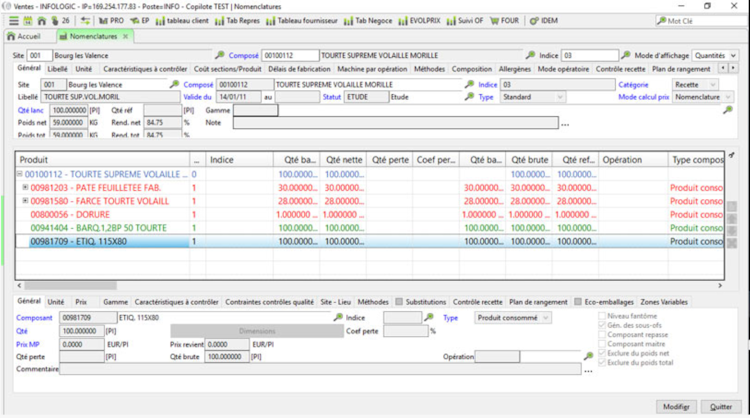Click the search icon after top product name

[x=530, y=55]
